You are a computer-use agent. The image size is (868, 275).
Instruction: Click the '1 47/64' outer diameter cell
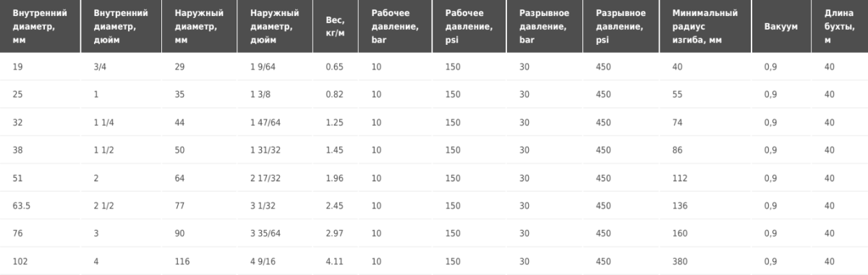[265, 122]
